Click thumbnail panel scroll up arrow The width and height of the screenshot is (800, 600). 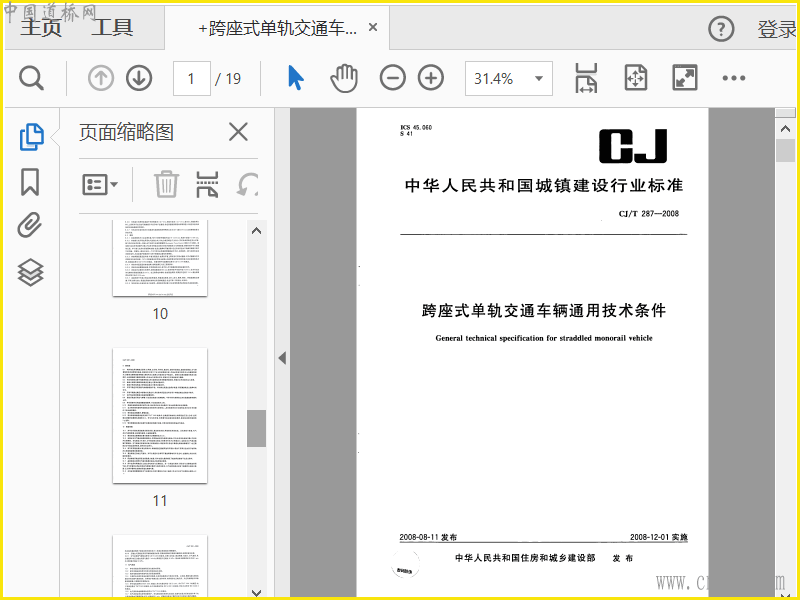tap(257, 231)
